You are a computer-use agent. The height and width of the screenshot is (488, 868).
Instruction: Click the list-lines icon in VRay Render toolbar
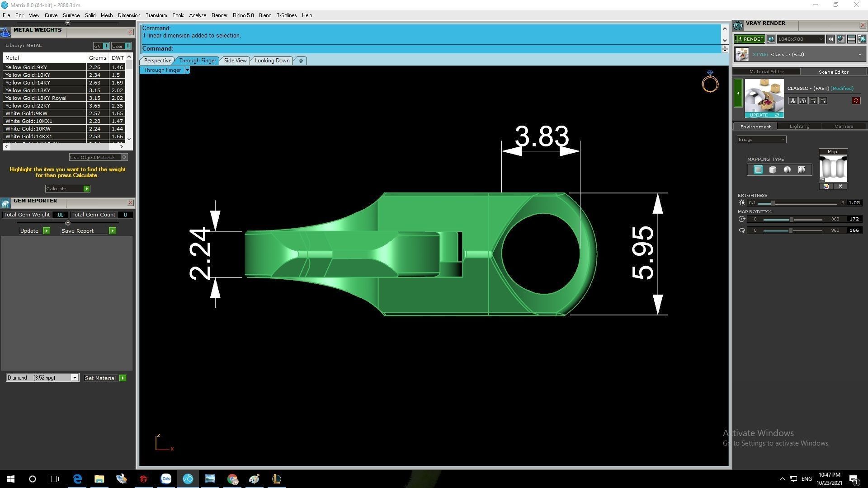click(851, 39)
